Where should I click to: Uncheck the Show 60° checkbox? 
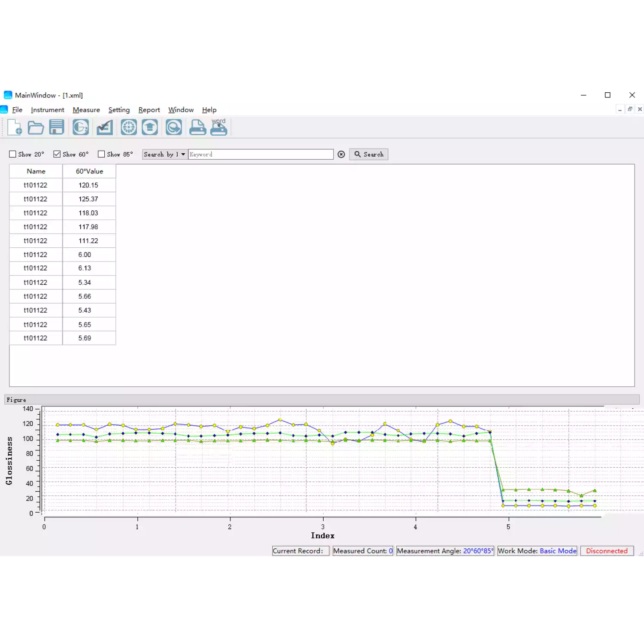pyautogui.click(x=57, y=154)
